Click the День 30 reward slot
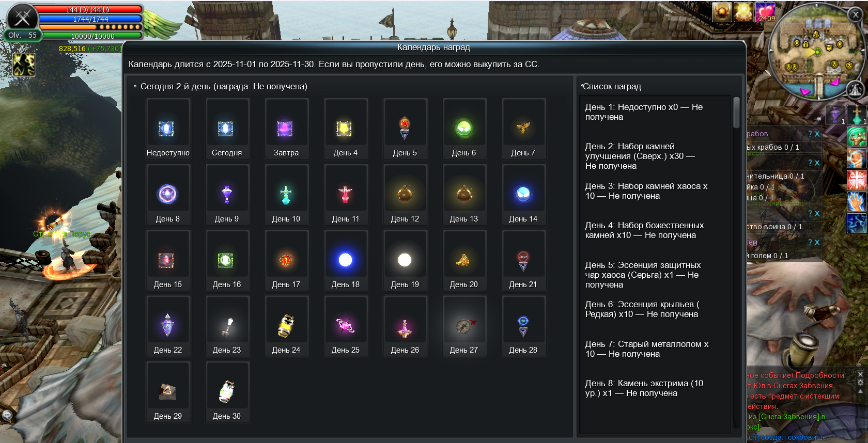 click(227, 391)
